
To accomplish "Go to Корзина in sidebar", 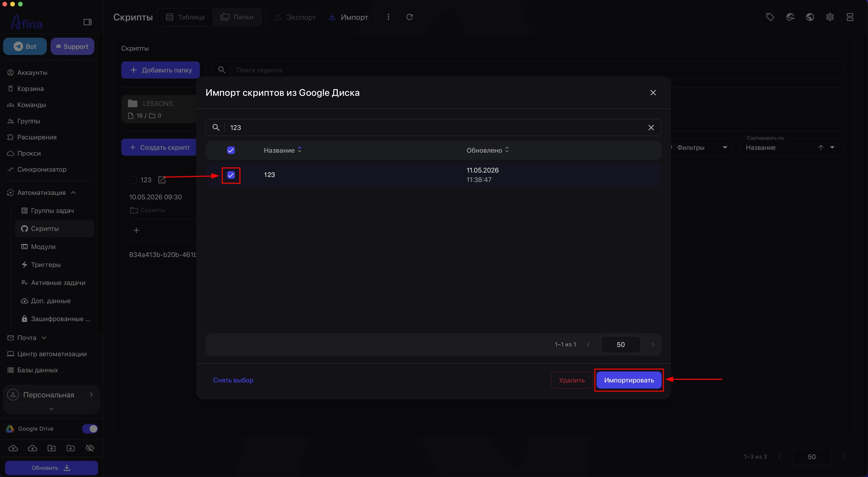I will [30, 89].
